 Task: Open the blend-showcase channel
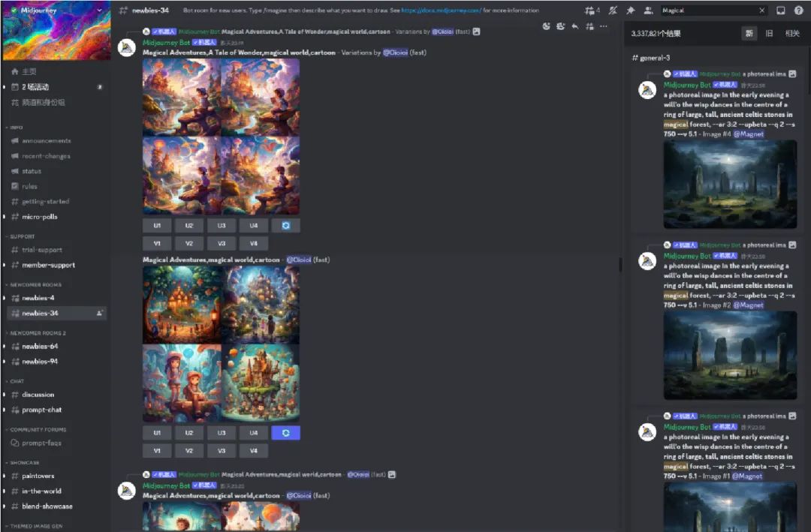(x=56, y=506)
